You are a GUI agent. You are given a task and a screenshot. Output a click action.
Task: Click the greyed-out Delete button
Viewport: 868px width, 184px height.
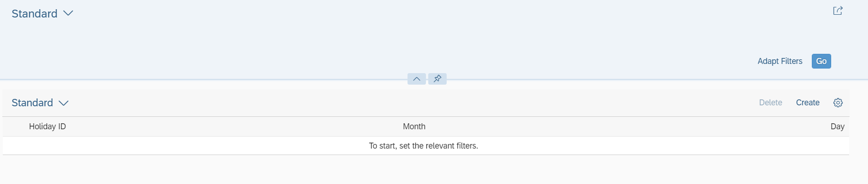coord(770,103)
